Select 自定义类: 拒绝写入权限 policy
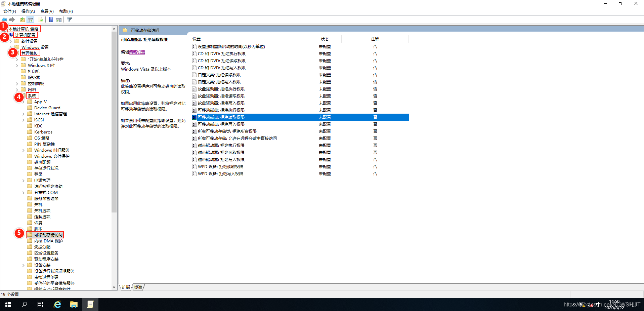This screenshot has width=644, height=311. pyautogui.click(x=219, y=82)
